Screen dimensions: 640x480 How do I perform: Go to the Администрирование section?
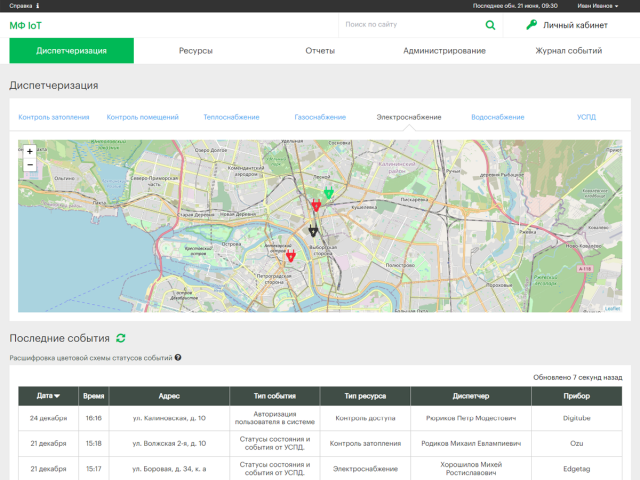(x=444, y=51)
